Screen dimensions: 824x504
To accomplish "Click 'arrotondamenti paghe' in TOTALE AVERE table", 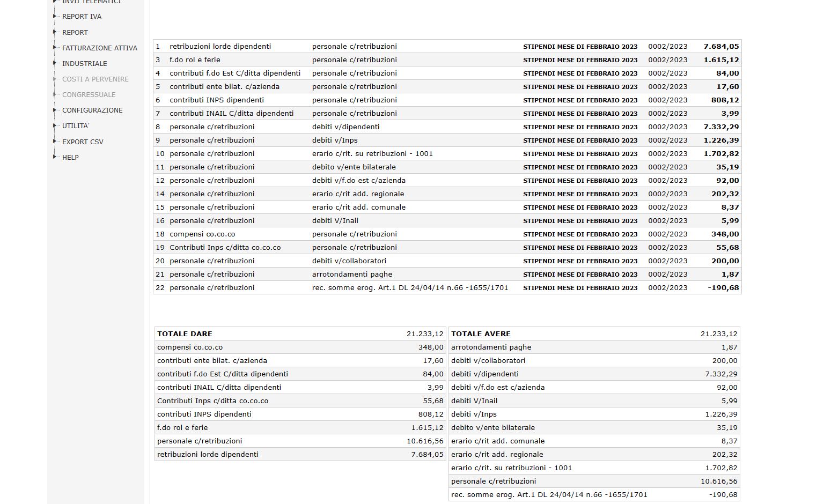I will (x=491, y=347).
